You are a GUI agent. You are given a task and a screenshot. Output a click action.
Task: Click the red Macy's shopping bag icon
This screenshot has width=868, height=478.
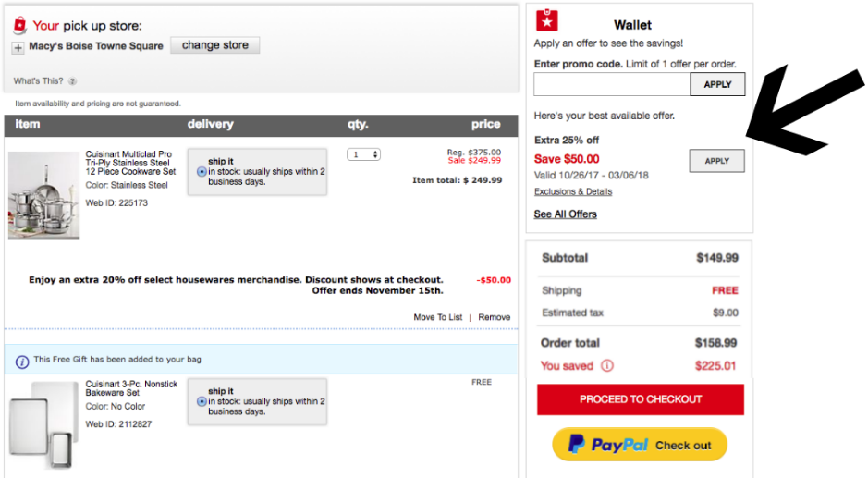coord(20,26)
